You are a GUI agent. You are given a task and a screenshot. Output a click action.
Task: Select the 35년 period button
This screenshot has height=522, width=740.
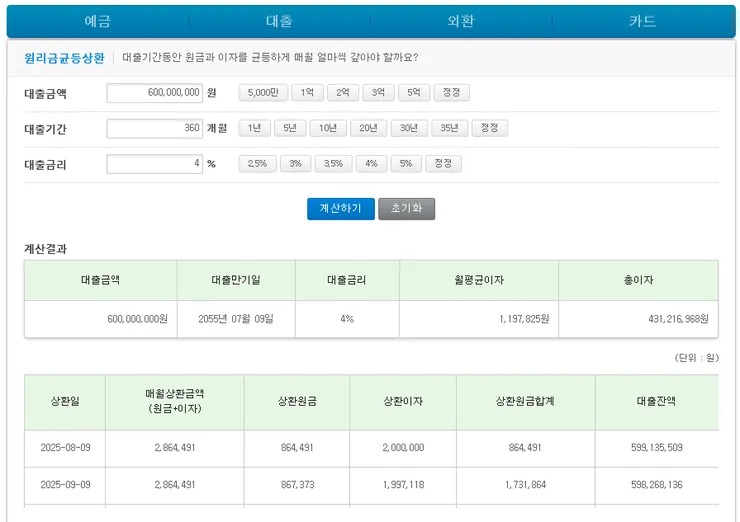click(450, 128)
